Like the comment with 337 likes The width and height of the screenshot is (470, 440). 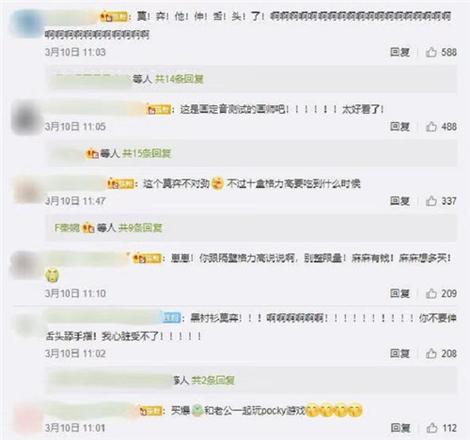pos(431,201)
